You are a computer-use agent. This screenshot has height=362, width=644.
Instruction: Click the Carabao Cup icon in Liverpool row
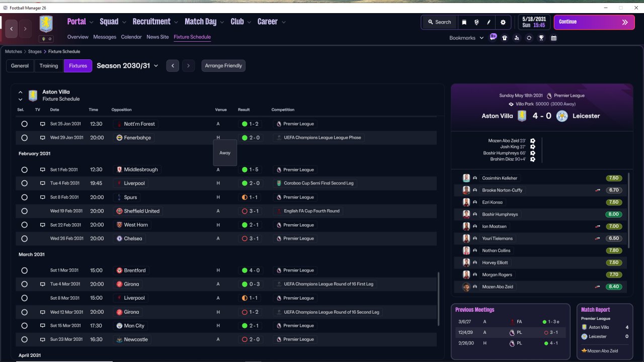(x=279, y=184)
